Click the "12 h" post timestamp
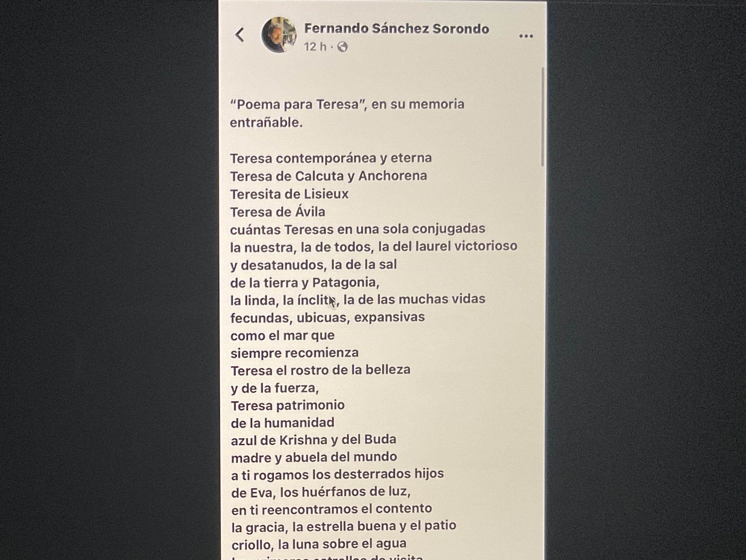This screenshot has height=560, width=746. pyautogui.click(x=315, y=47)
